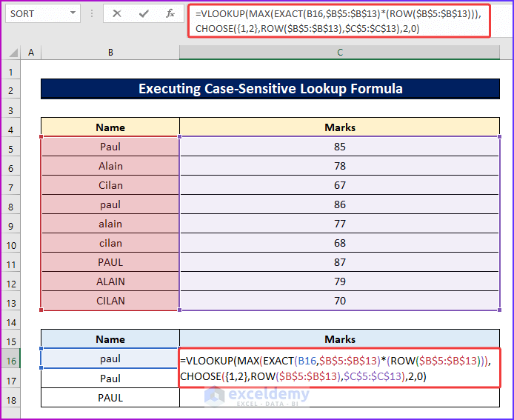This screenshot has height=420, width=514.
Task: Select column B header
Action: pyautogui.click(x=110, y=52)
